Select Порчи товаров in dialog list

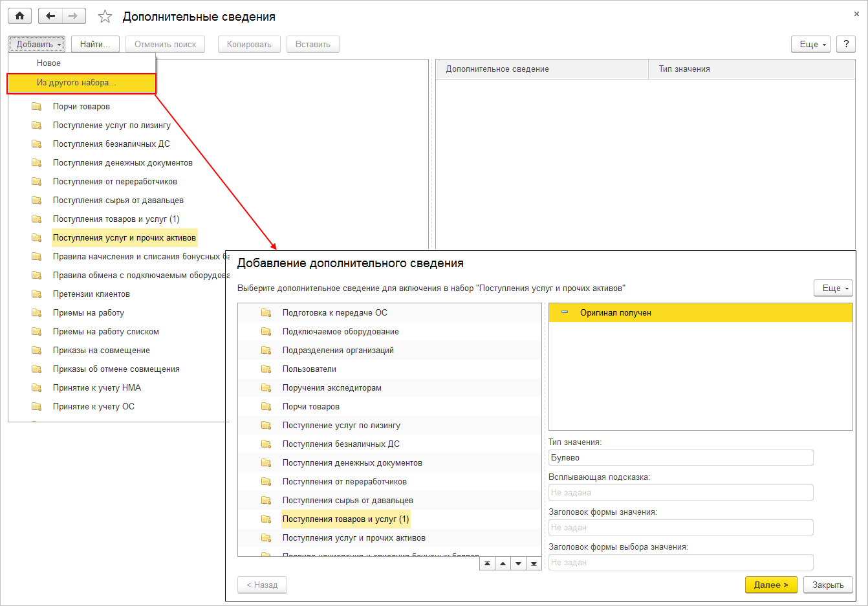311,406
